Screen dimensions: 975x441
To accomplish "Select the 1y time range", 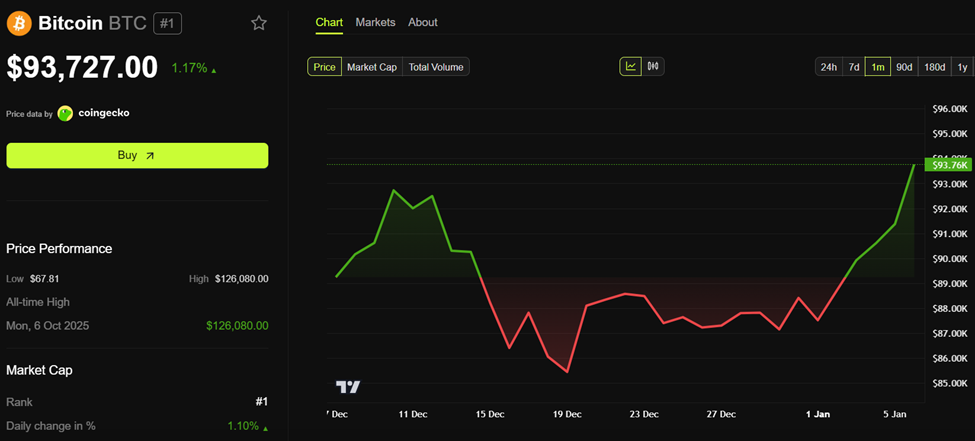I will pyautogui.click(x=962, y=67).
